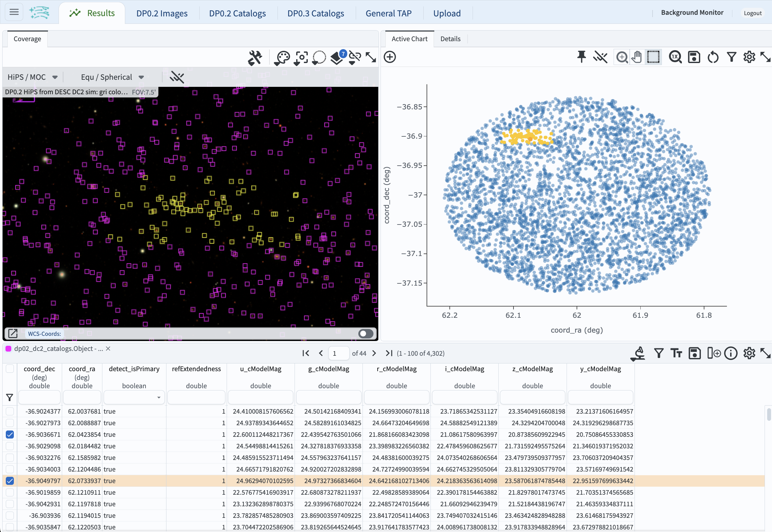Check the checkbox on last highlighted row
This screenshot has height=532, width=772.
10,481
